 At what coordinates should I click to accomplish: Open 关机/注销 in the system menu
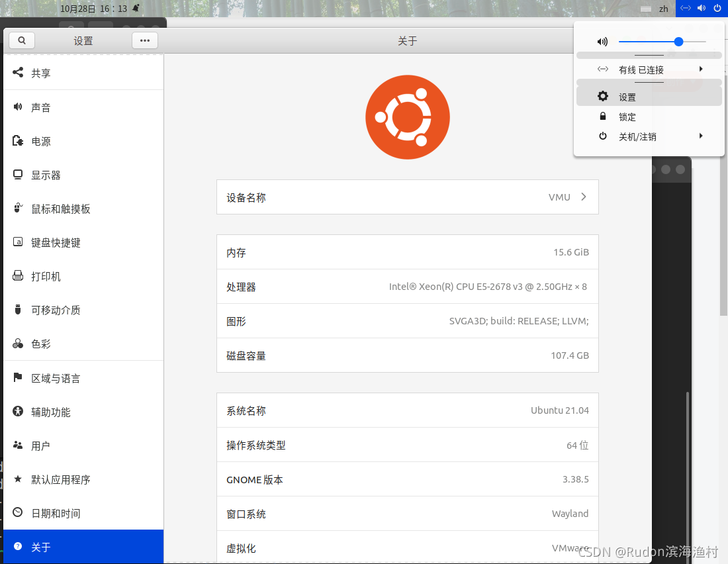[x=649, y=136]
